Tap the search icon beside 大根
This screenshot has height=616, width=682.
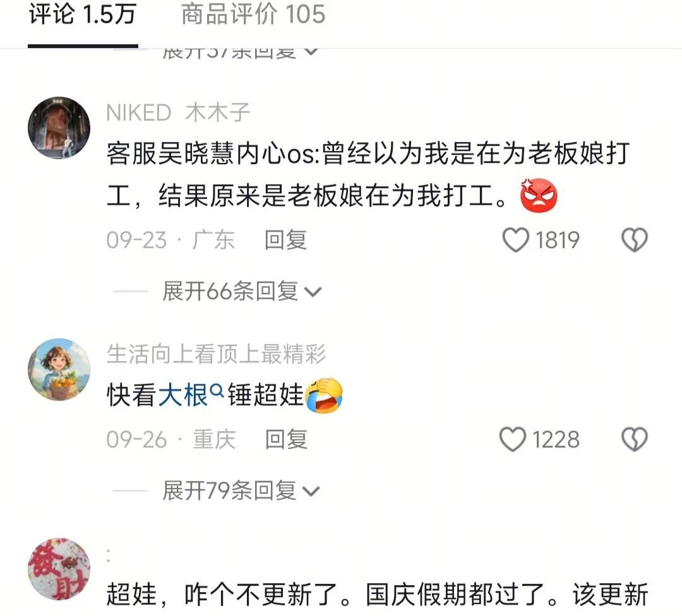(x=216, y=391)
